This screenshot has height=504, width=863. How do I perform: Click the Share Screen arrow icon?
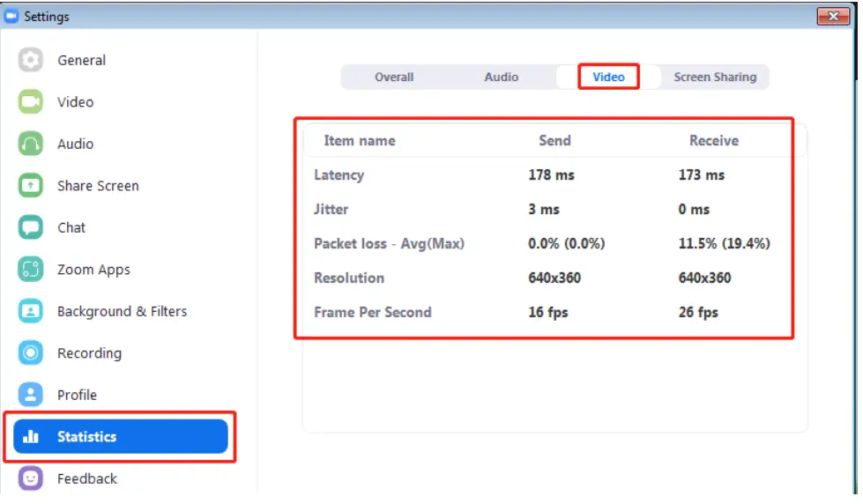30,185
